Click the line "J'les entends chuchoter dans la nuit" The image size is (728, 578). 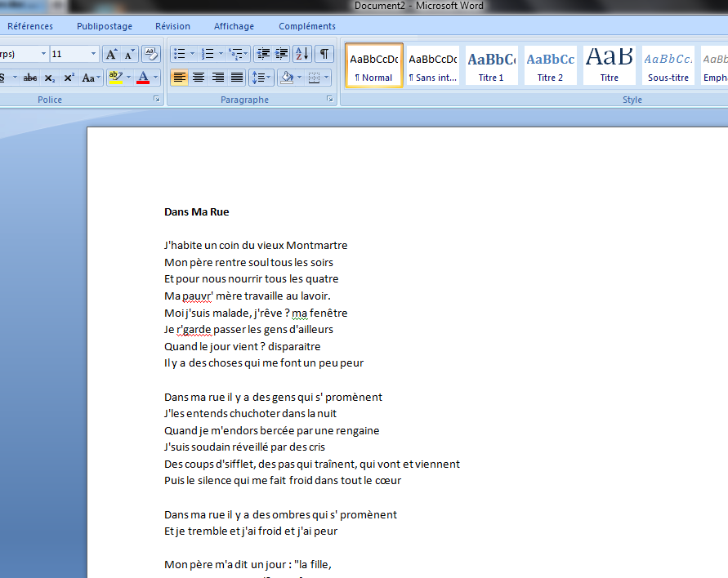tap(250, 414)
